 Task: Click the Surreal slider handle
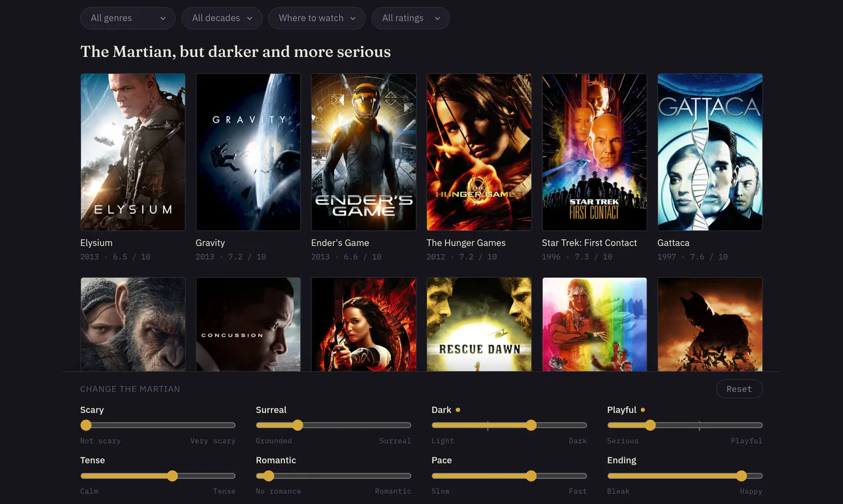297,425
